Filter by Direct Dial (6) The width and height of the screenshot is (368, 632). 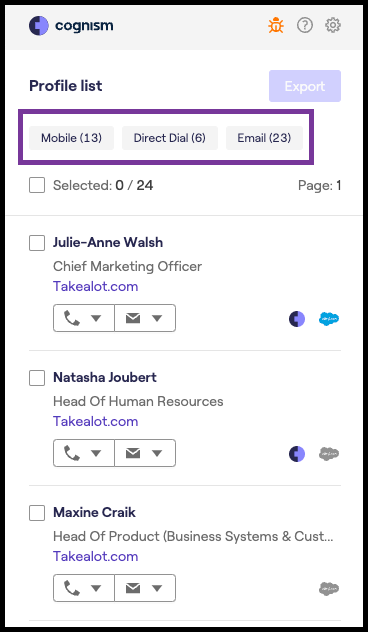(x=170, y=138)
